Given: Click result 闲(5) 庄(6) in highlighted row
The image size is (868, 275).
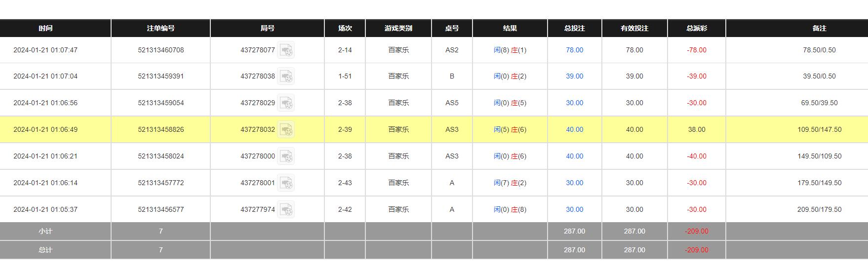Looking at the screenshot, I should (x=510, y=130).
